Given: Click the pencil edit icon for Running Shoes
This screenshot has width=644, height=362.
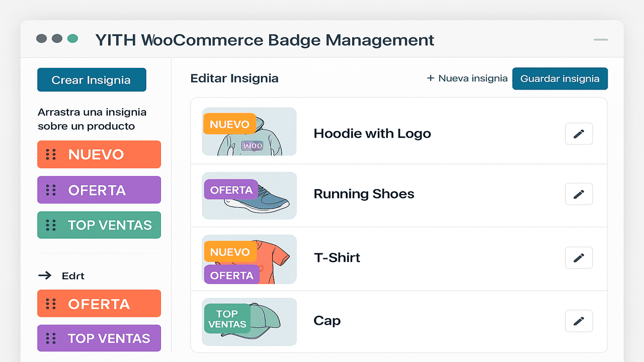Looking at the screenshot, I should 579,194.
